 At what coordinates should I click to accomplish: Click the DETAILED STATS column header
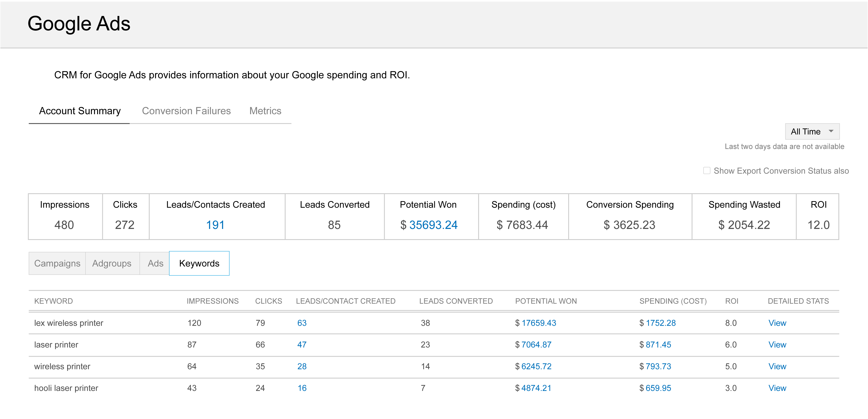pyautogui.click(x=798, y=301)
